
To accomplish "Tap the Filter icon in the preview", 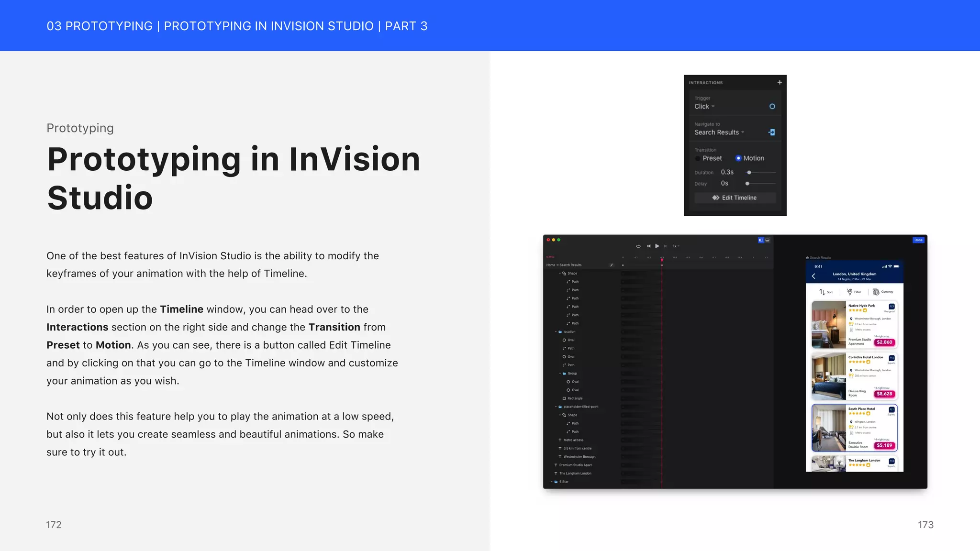I will click(850, 292).
